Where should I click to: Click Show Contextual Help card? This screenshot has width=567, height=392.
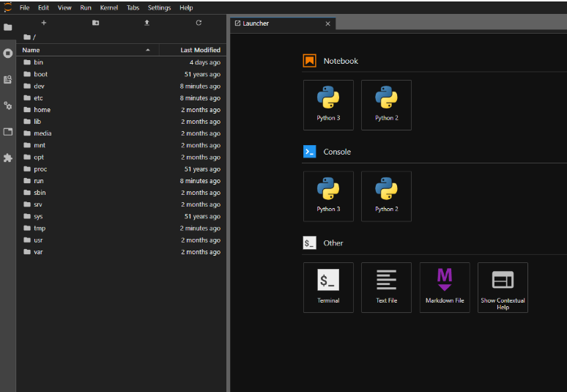pyautogui.click(x=503, y=287)
